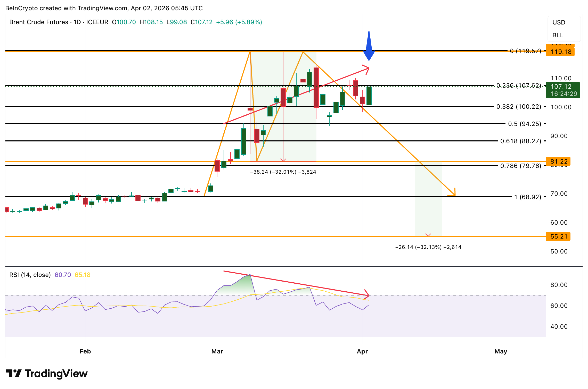This screenshot has width=588, height=389.
Task: Select the USD currency label
Action: [x=559, y=22]
